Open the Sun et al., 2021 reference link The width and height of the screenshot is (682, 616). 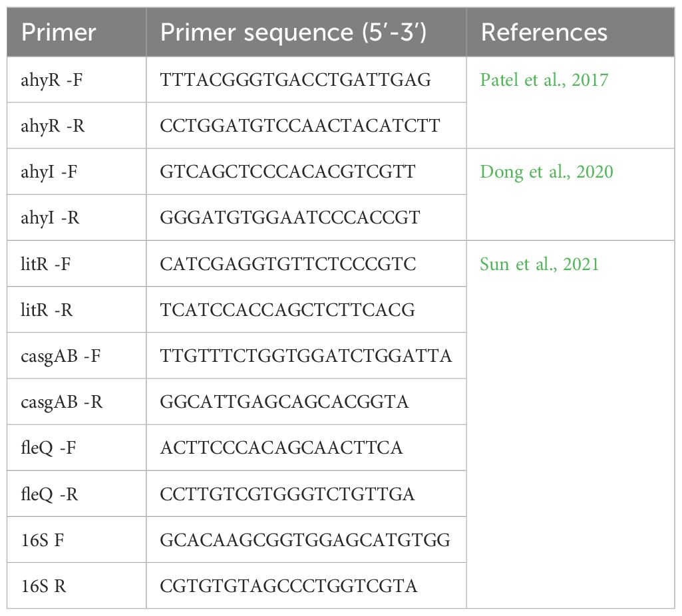click(540, 264)
